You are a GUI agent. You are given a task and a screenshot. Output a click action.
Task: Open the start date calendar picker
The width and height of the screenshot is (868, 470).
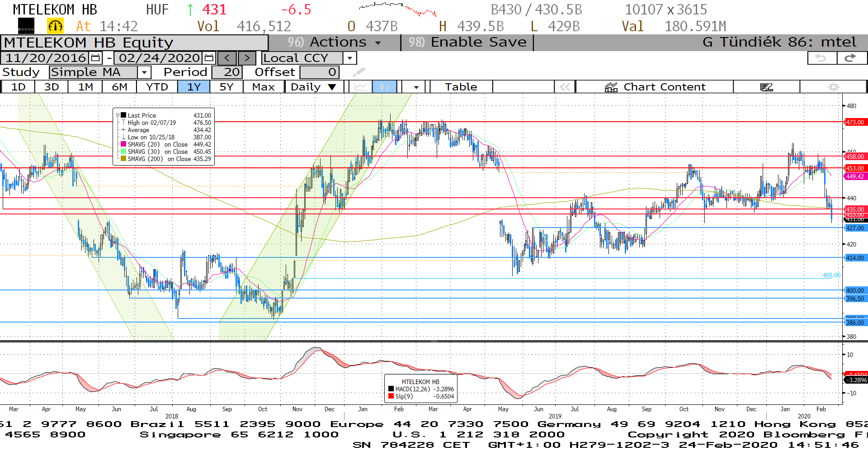pyautogui.click(x=95, y=58)
